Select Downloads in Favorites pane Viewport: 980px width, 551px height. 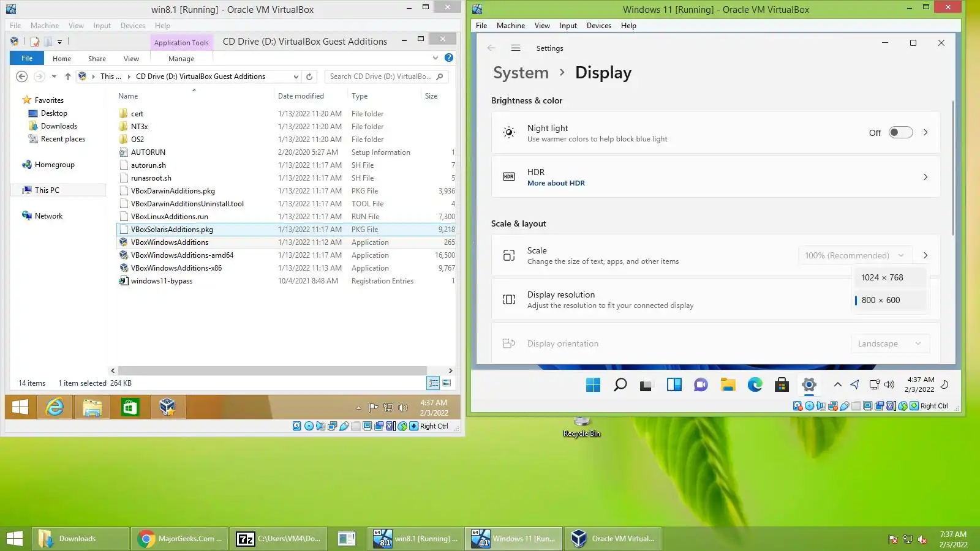(x=59, y=126)
